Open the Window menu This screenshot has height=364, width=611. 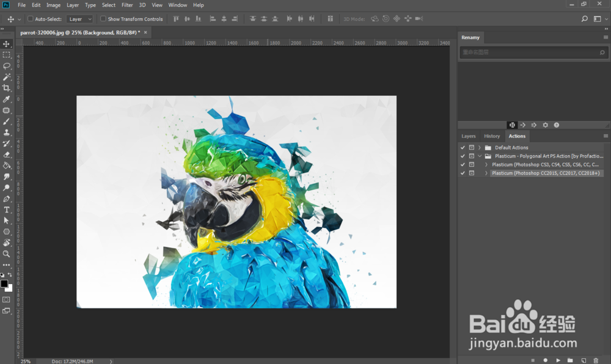point(178,5)
